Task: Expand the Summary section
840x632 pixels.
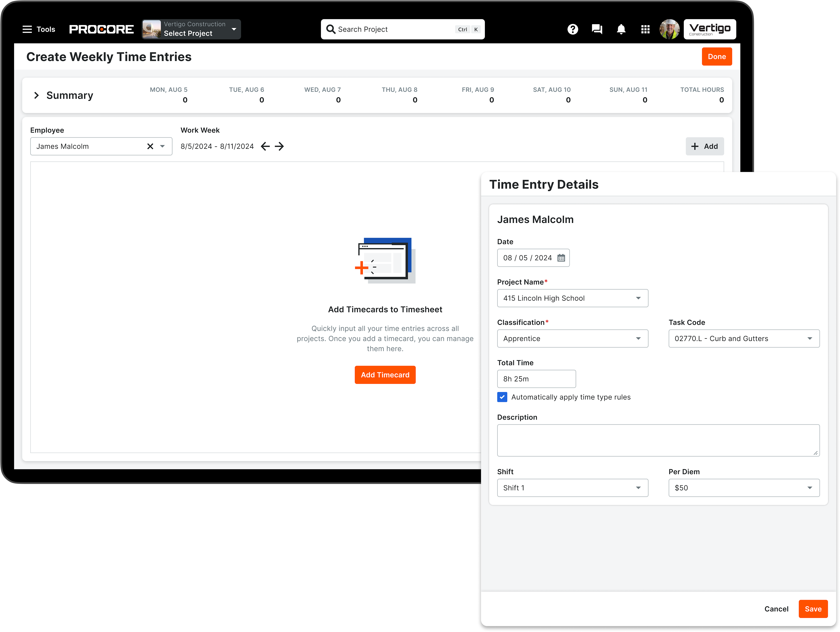Action: pyautogui.click(x=37, y=95)
